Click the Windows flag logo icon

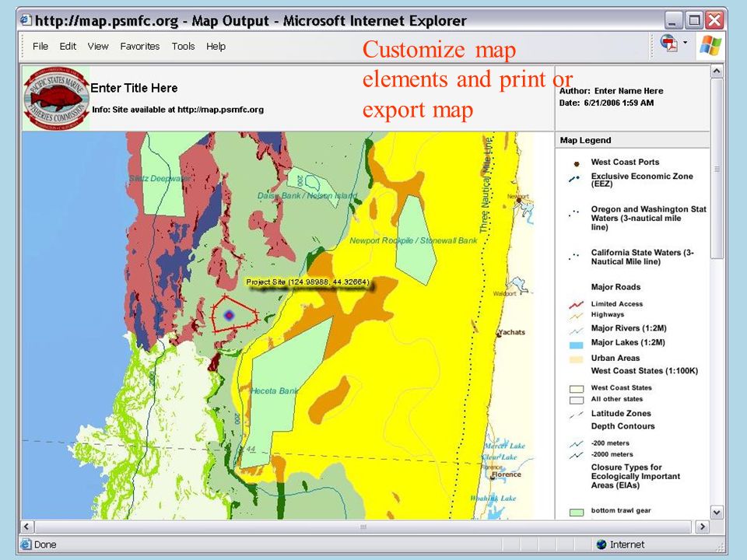coord(710,46)
